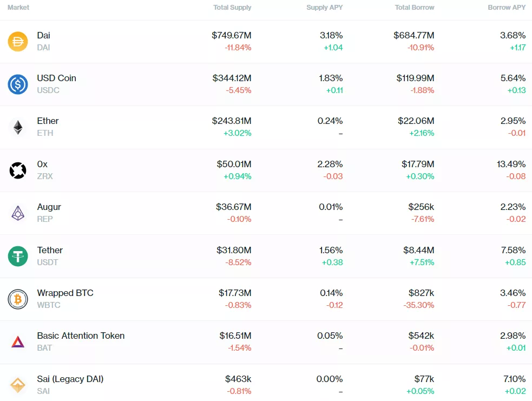This screenshot has height=401, width=532.
Task: Click the Dai coin icon
Action: pyautogui.click(x=18, y=42)
